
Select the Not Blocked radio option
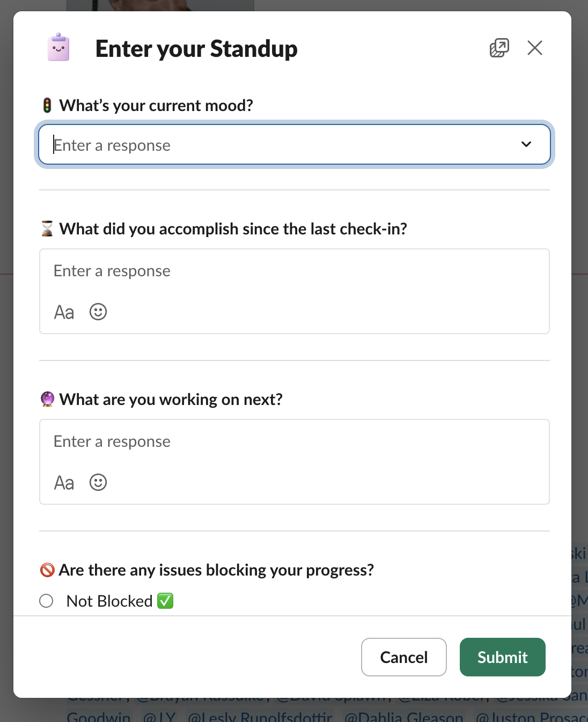point(47,601)
